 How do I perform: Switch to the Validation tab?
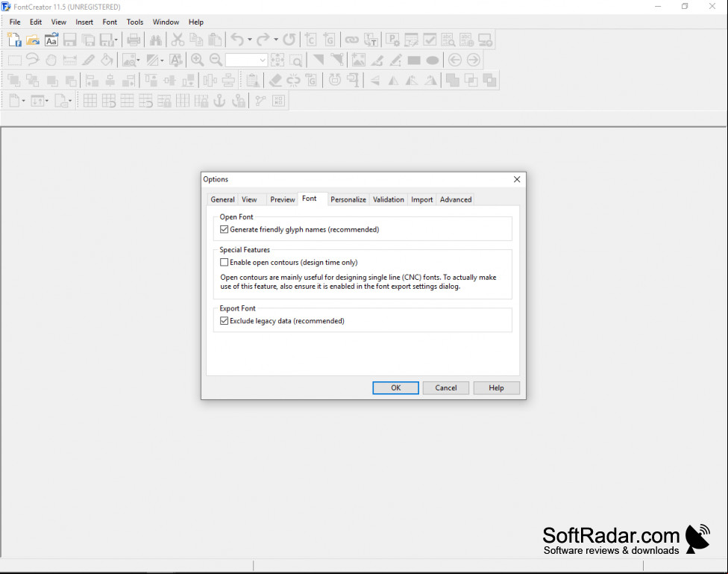pos(388,199)
